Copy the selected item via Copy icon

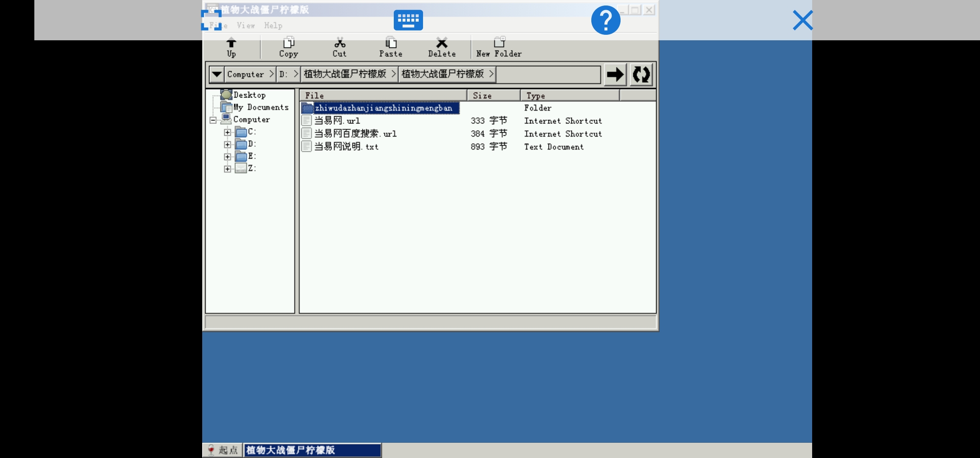click(x=289, y=47)
